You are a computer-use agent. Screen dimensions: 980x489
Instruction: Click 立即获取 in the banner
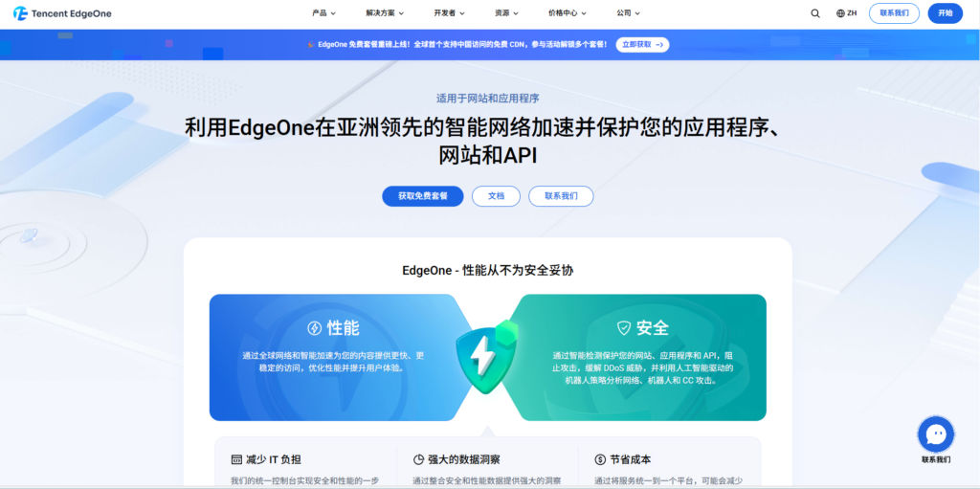(642, 44)
